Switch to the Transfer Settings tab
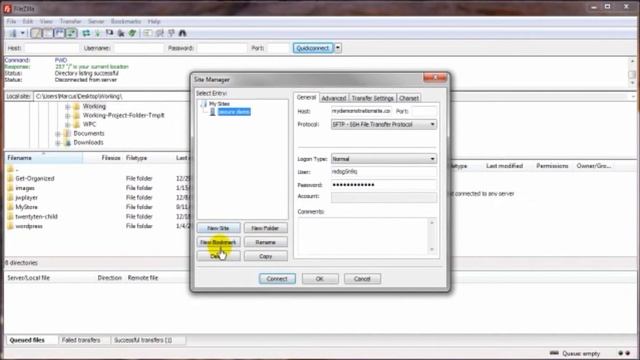The image size is (640, 360). click(x=372, y=98)
